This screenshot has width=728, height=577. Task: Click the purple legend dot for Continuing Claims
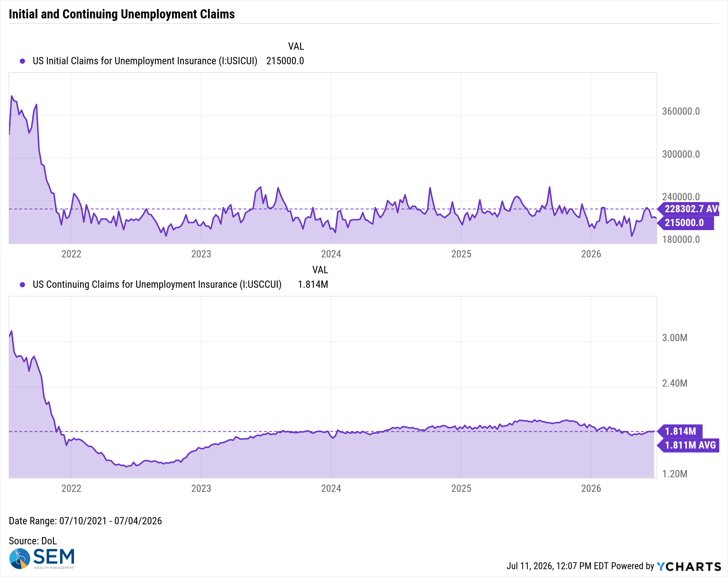pos(23,285)
